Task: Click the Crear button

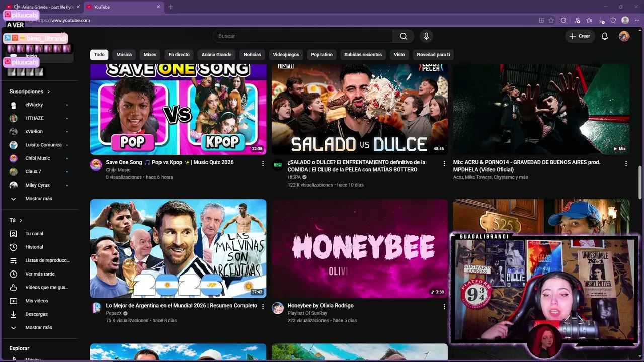Action: point(580,36)
